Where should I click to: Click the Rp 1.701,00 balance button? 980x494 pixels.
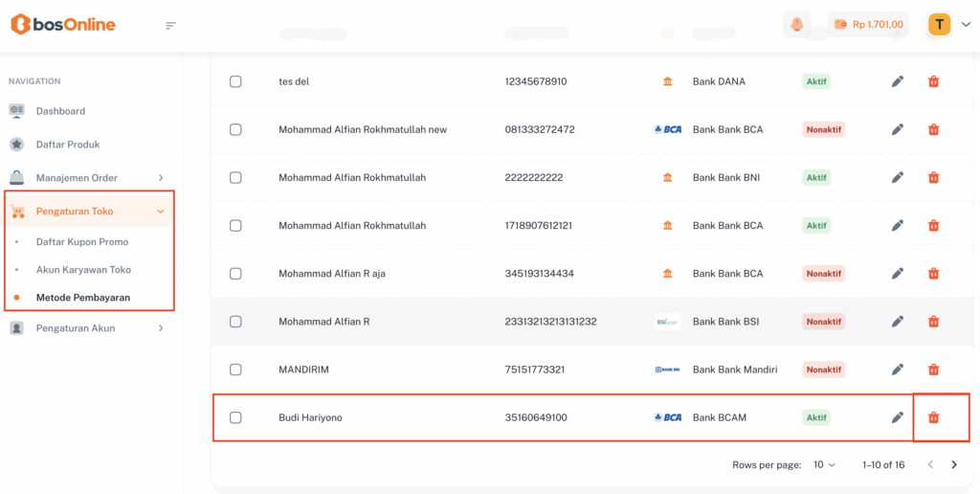point(868,25)
